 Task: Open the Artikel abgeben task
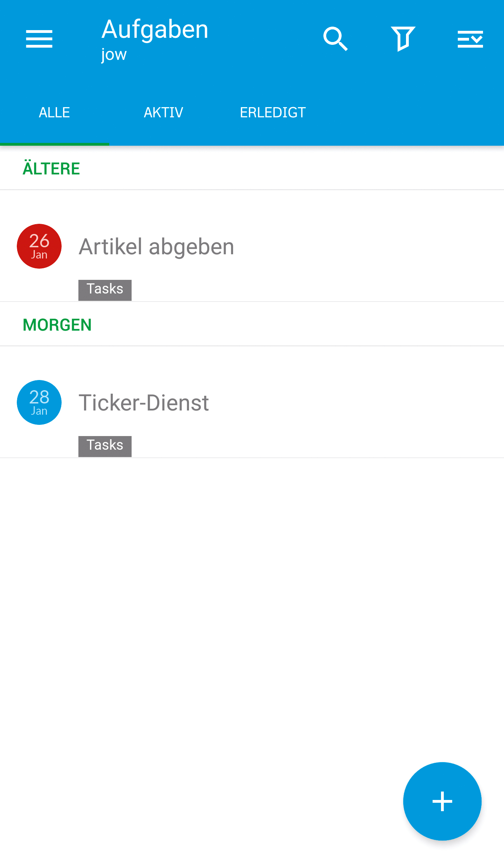156,247
